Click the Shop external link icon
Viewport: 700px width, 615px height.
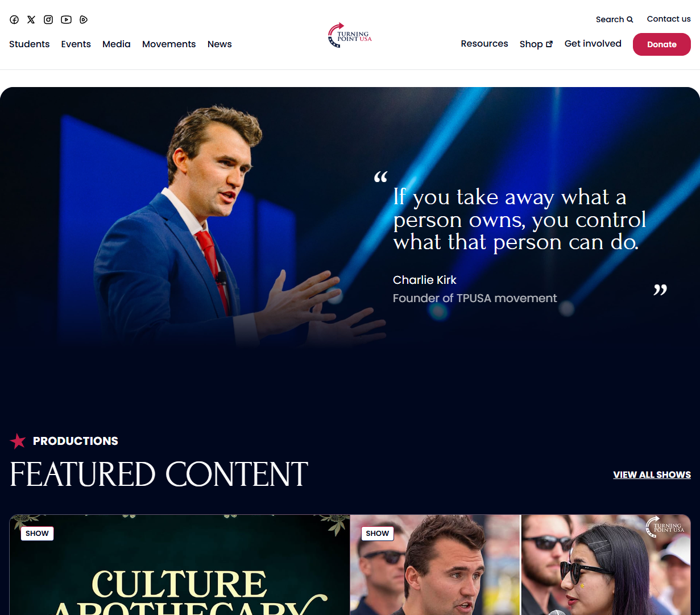[x=549, y=44]
